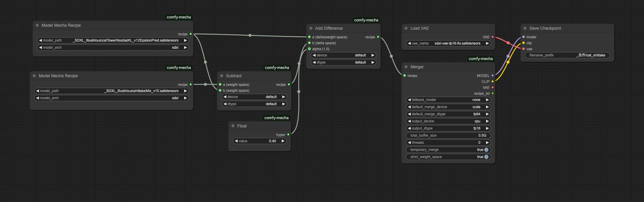
Task: Click the Merger's recipe_txt output port
Action: point(493,94)
